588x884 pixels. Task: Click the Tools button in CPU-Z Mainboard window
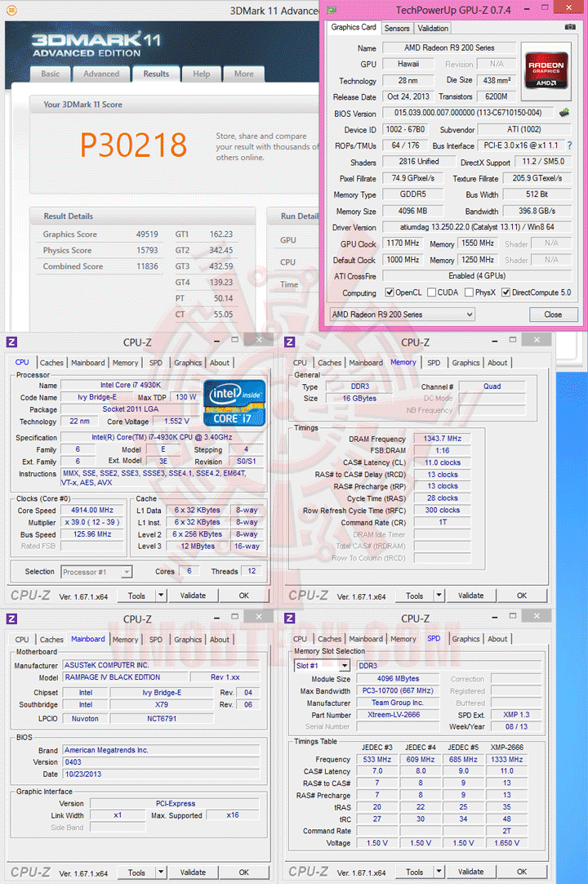point(136,873)
